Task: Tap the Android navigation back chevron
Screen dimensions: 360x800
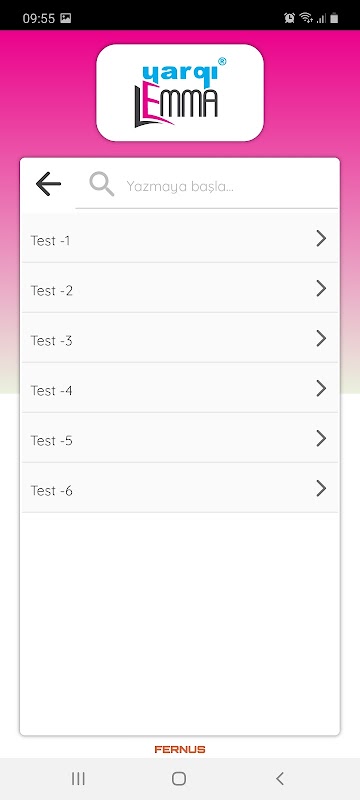Action: click(279, 779)
